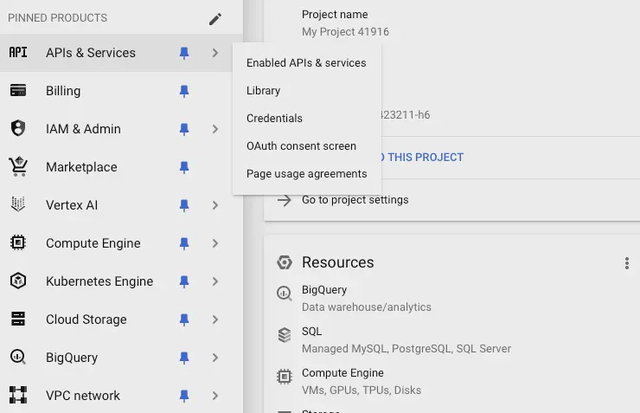Click the VPC network icon
Image resolution: width=640 pixels, height=413 pixels.
18,395
